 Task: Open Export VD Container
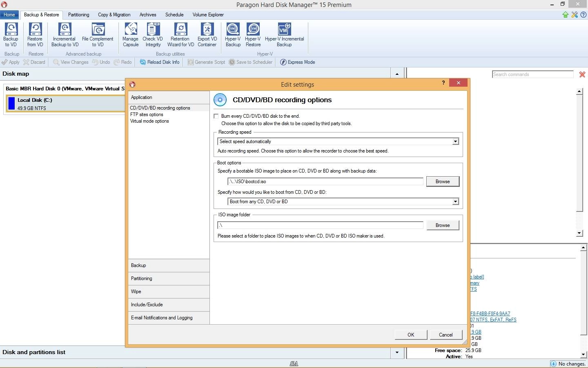(207, 35)
